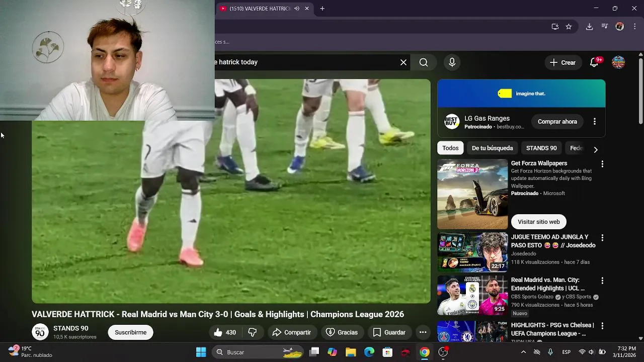Open File Explorer from taskbar
The image size is (644, 362).
click(351, 352)
